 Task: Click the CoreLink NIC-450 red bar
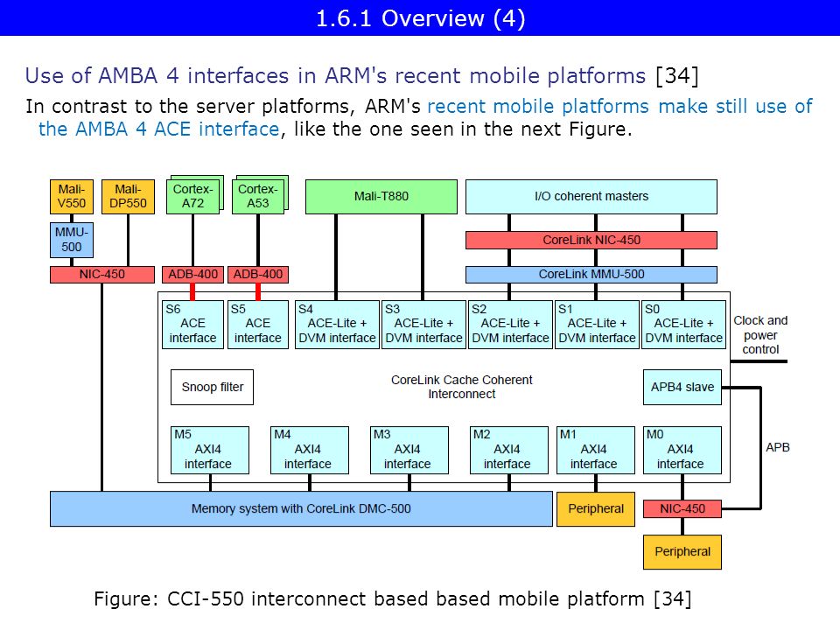coord(591,240)
